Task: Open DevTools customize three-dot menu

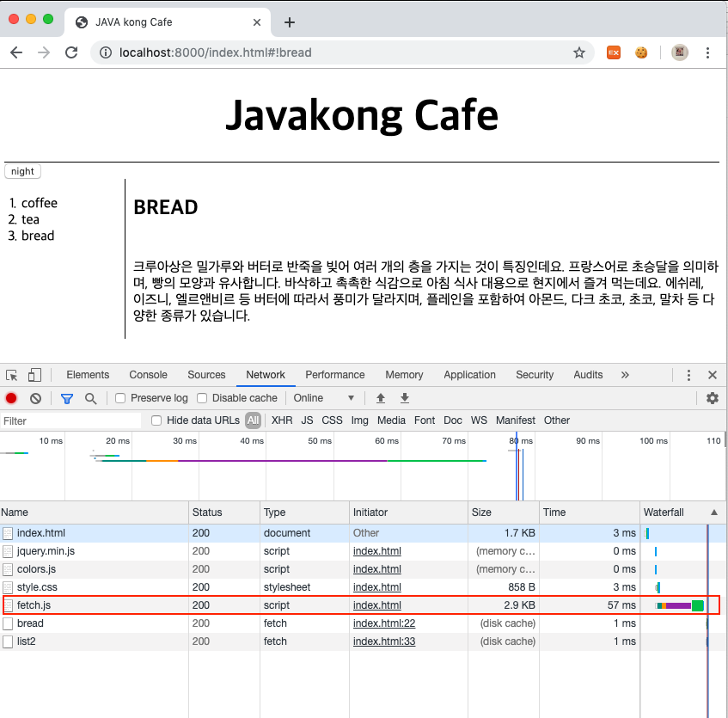Action: (x=688, y=375)
